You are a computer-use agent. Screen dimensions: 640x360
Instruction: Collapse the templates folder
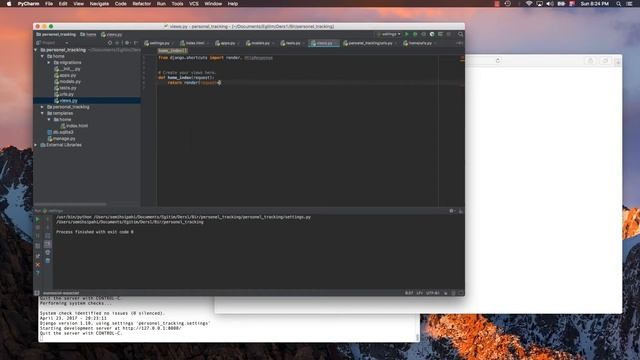[x=42, y=113]
